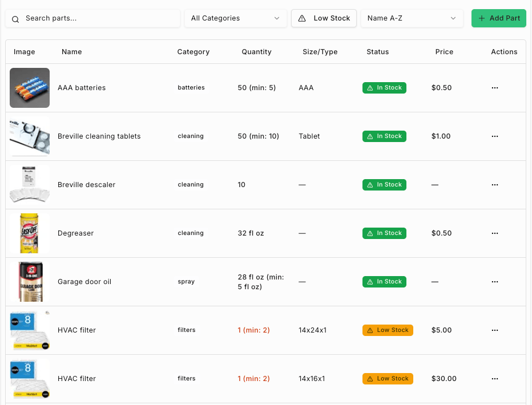This screenshot has height=405, width=532.
Task: Open the Name A-Z sort dropdown
Action: coord(412,18)
